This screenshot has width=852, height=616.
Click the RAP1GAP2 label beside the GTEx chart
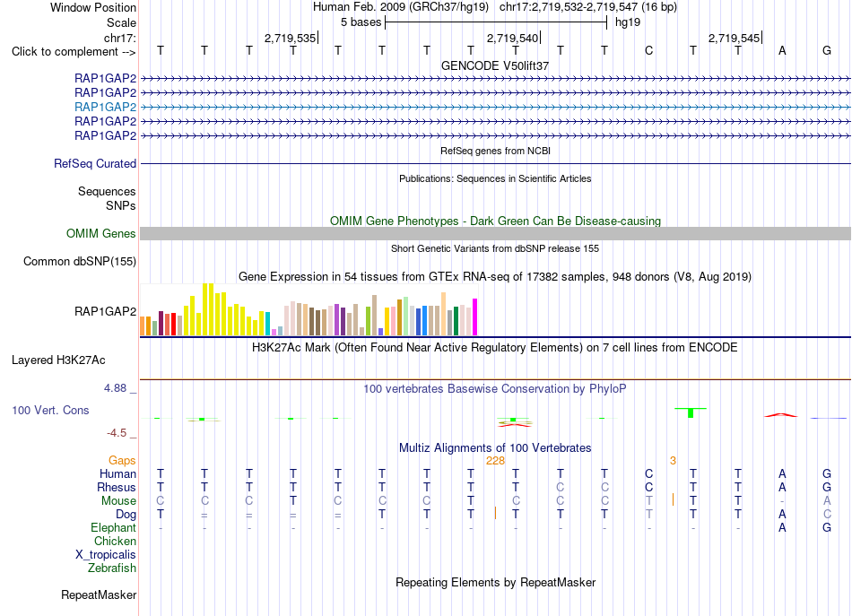[x=106, y=311]
